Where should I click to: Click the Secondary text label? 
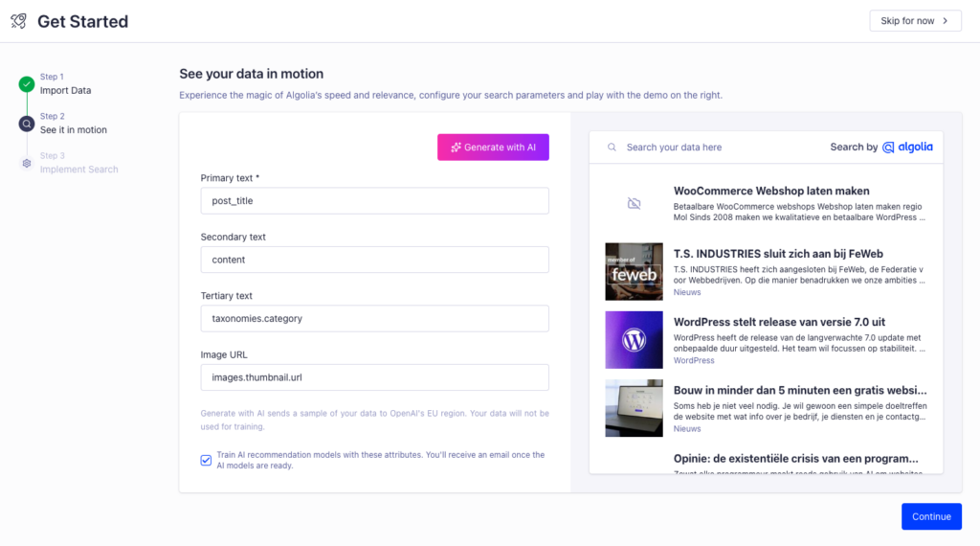pos(234,237)
